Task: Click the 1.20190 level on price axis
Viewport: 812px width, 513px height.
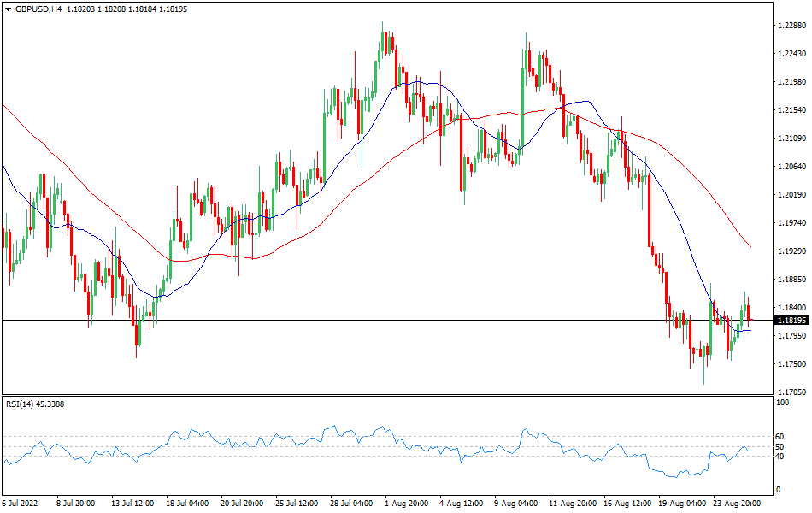Action: tap(791, 195)
